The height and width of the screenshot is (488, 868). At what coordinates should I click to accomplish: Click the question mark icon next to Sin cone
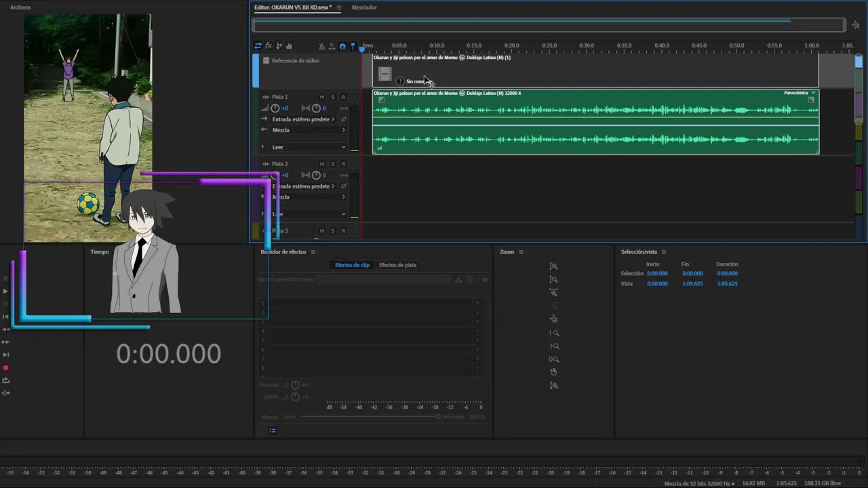point(400,81)
